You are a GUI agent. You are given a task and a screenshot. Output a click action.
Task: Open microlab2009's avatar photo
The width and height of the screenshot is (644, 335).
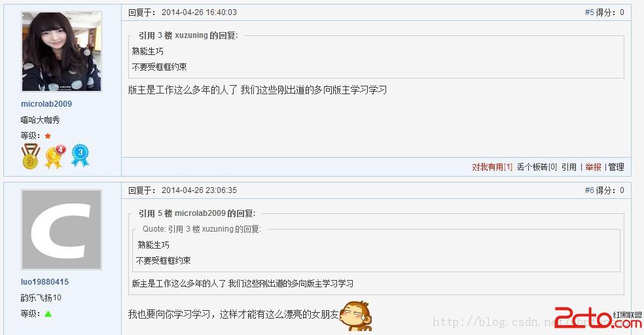coord(62,51)
